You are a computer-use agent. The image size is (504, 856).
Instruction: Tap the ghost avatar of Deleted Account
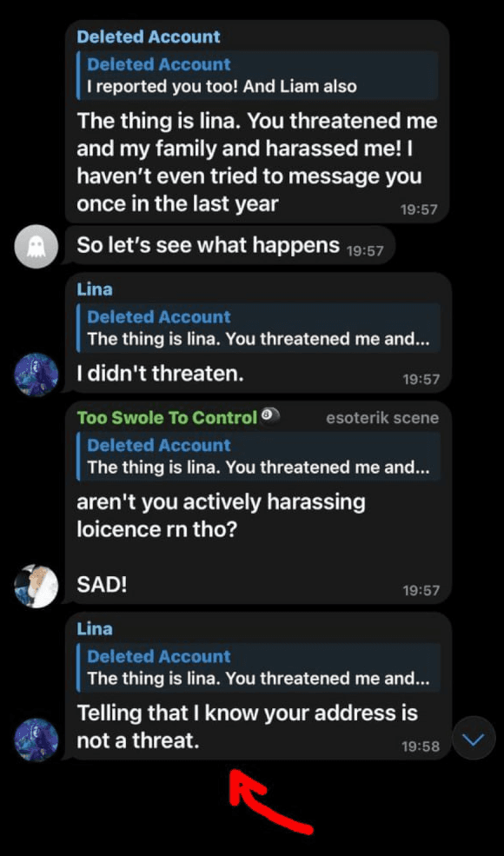(36, 246)
